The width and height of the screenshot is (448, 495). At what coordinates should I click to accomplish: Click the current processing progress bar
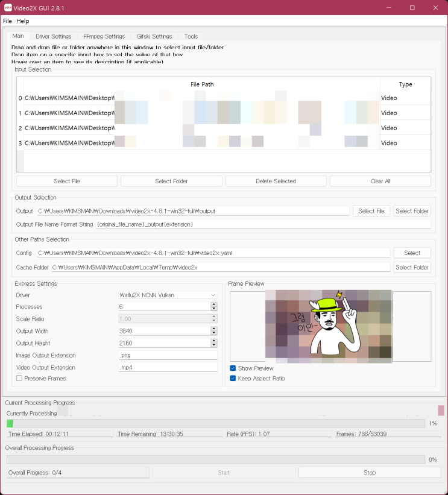(x=216, y=423)
